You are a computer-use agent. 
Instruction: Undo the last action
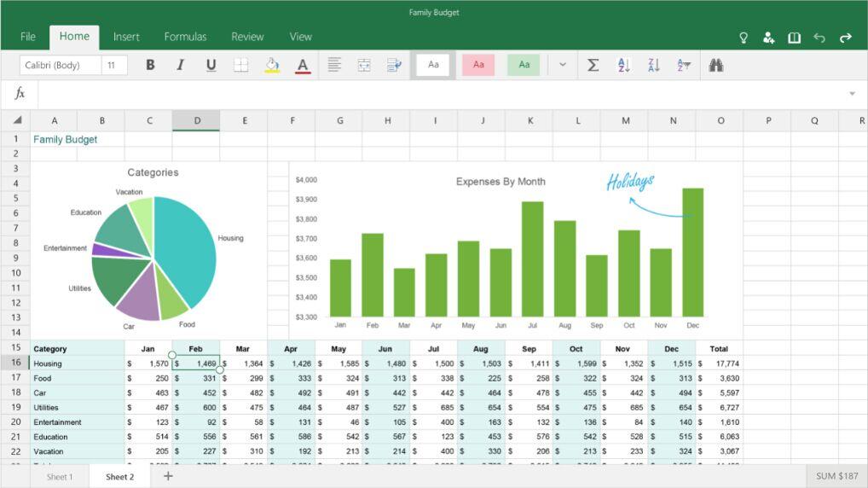[x=819, y=38]
